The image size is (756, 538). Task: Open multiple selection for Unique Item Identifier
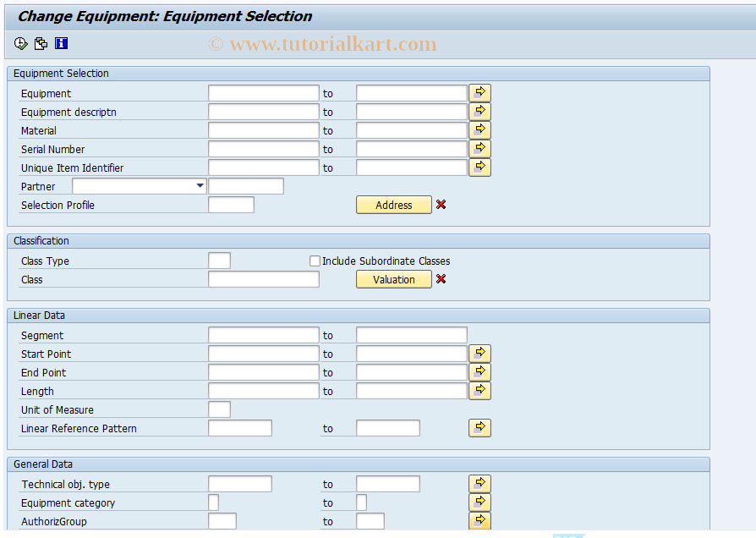[479, 167]
